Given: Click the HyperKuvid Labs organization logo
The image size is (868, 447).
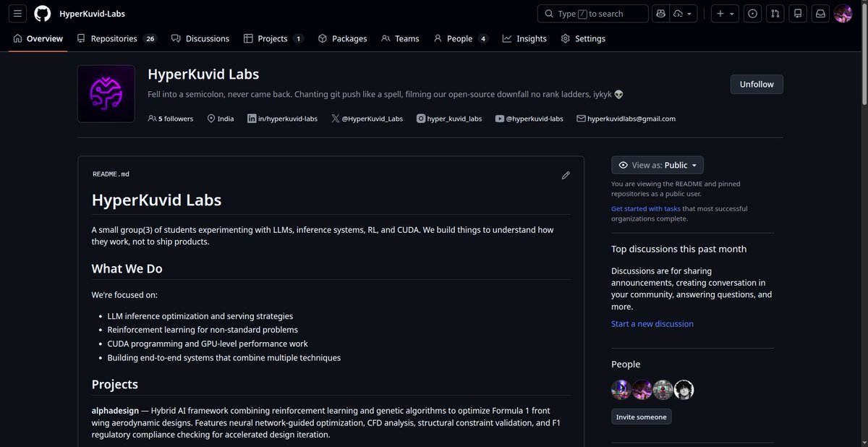Looking at the screenshot, I should point(106,94).
